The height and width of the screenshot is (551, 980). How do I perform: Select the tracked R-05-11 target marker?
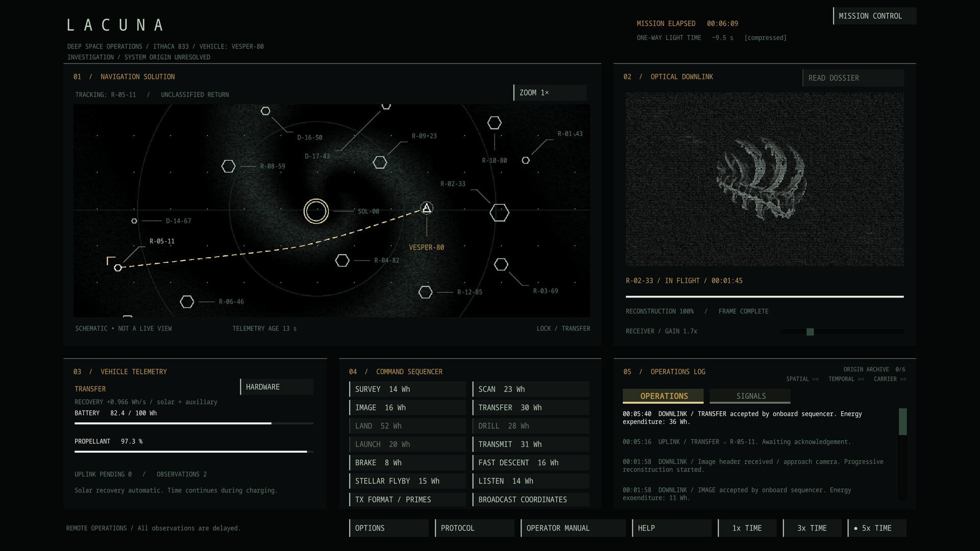[118, 268]
